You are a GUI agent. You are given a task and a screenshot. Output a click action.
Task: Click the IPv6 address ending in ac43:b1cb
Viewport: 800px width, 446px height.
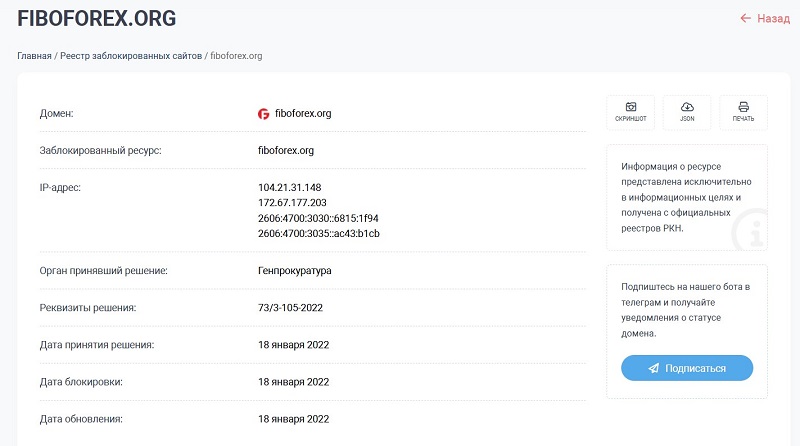318,234
